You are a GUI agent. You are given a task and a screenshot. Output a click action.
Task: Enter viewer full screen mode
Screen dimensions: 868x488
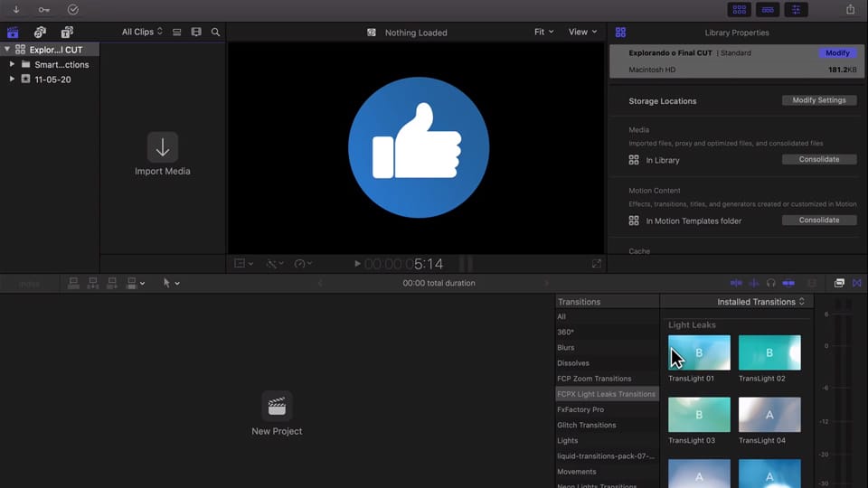point(596,264)
